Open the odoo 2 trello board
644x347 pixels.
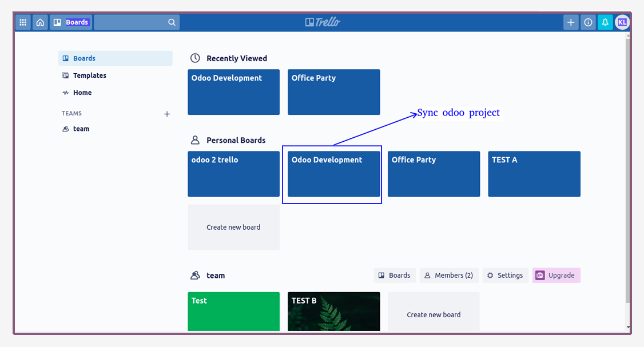[x=234, y=174]
